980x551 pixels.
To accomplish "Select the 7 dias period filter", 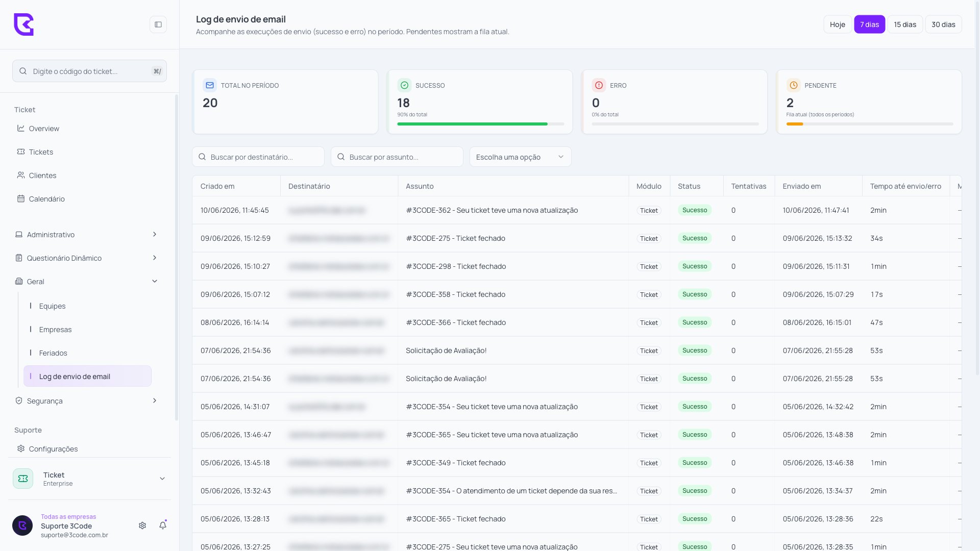I will [x=869, y=24].
